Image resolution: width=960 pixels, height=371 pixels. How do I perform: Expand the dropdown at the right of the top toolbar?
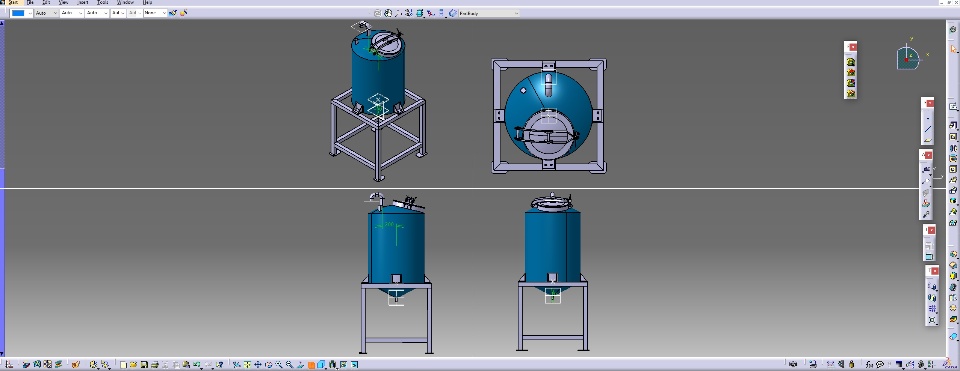[x=489, y=12]
